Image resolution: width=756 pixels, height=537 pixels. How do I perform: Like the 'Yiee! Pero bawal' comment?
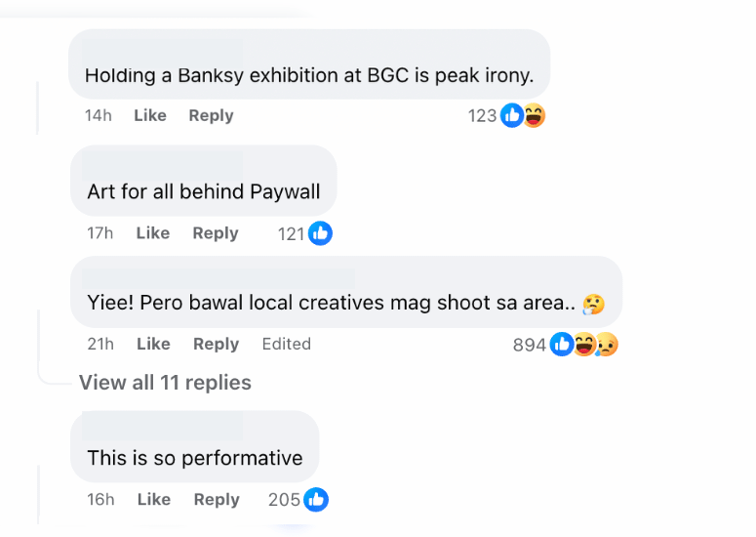(153, 344)
